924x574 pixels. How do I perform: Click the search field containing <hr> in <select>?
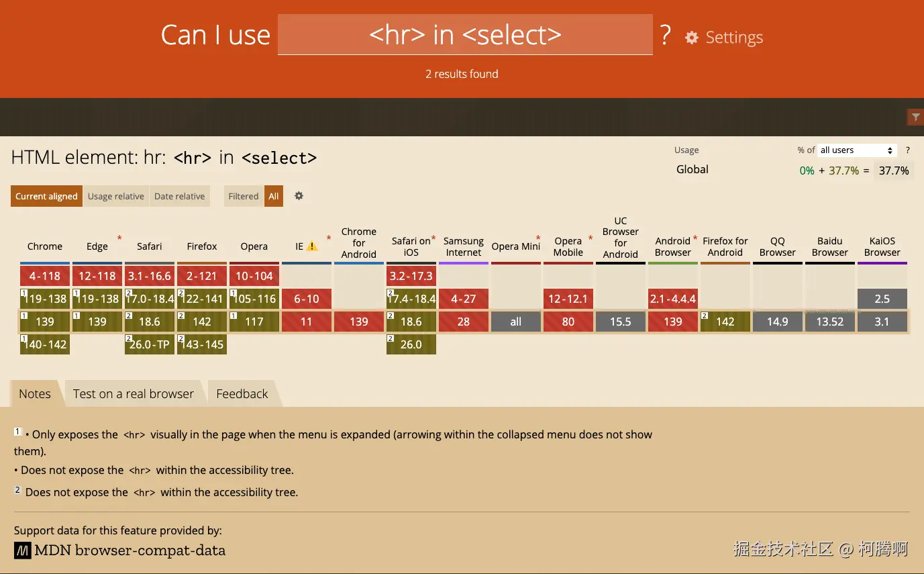[x=464, y=35]
